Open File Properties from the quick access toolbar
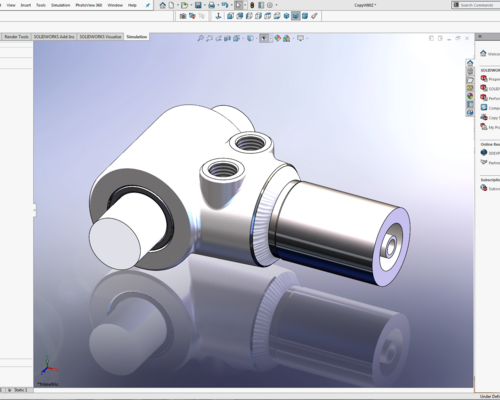Viewport: 500px width, 400px height. coord(261,5)
